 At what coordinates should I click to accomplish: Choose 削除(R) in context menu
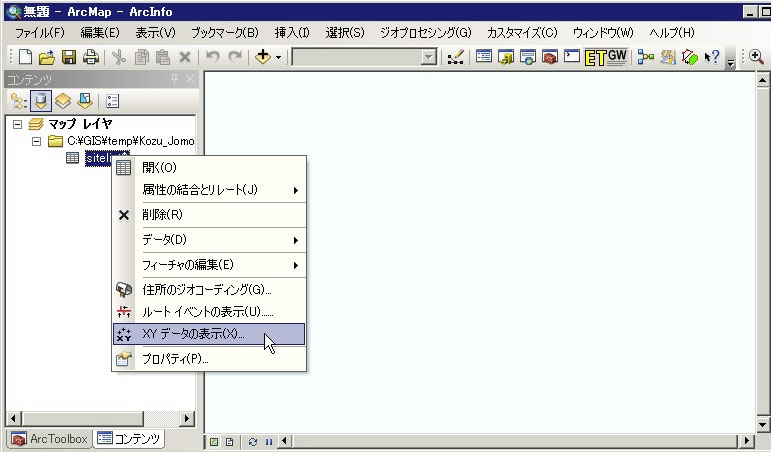click(209, 215)
